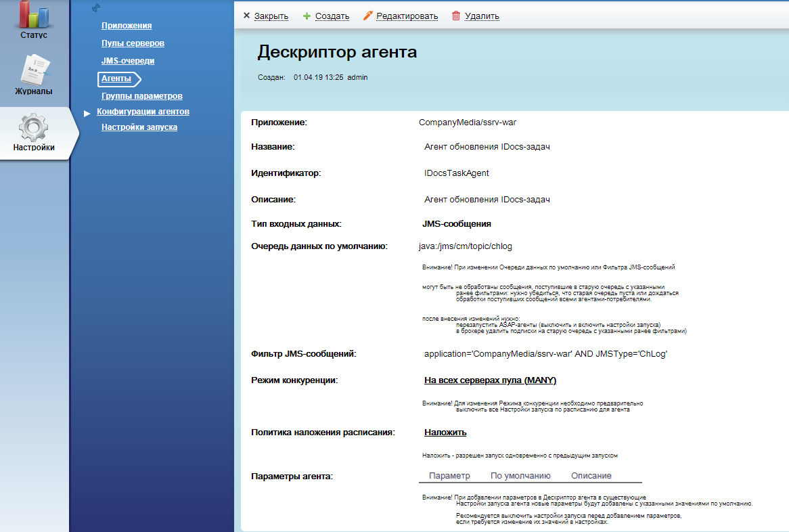Click the Режим конкуренции: label

coord(294,380)
